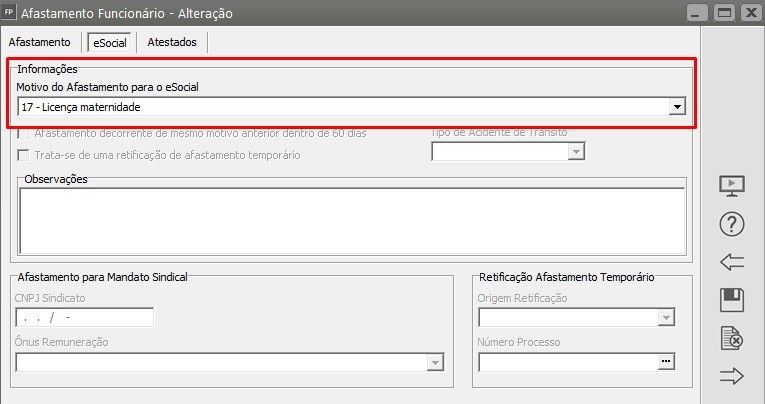The image size is (765, 404).
Task: Save record with floppy disk icon
Action: pos(732,300)
